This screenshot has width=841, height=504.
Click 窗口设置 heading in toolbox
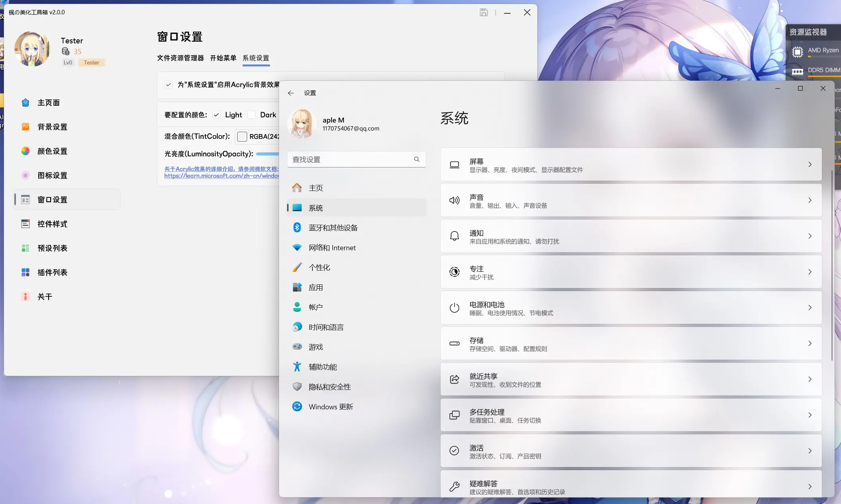(180, 37)
